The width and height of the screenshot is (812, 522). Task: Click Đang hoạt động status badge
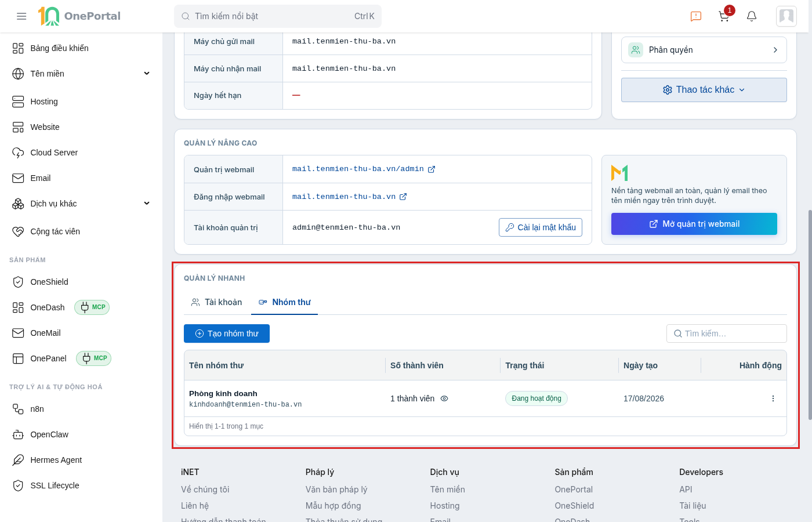pos(536,398)
